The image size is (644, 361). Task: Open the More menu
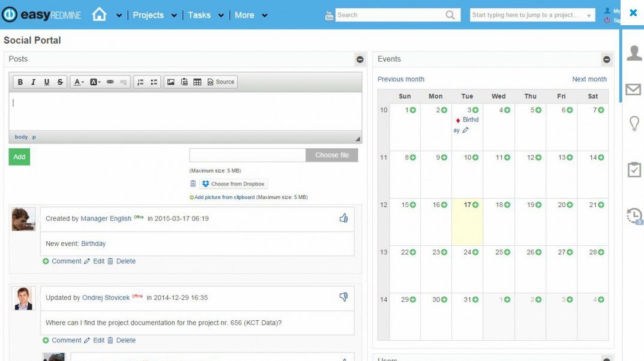[244, 15]
